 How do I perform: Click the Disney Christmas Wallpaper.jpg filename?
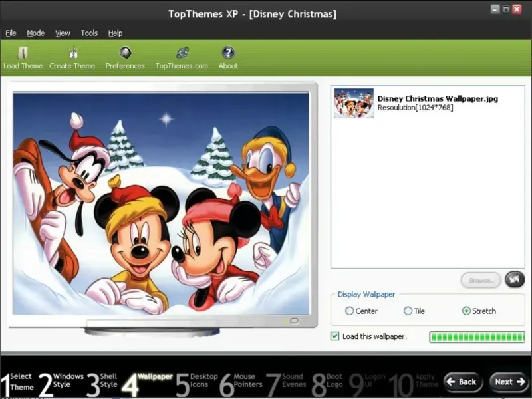click(x=438, y=98)
